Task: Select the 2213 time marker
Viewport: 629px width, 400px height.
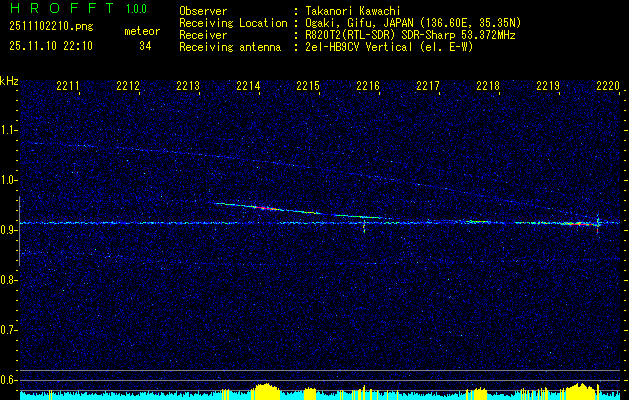Action: point(188,87)
